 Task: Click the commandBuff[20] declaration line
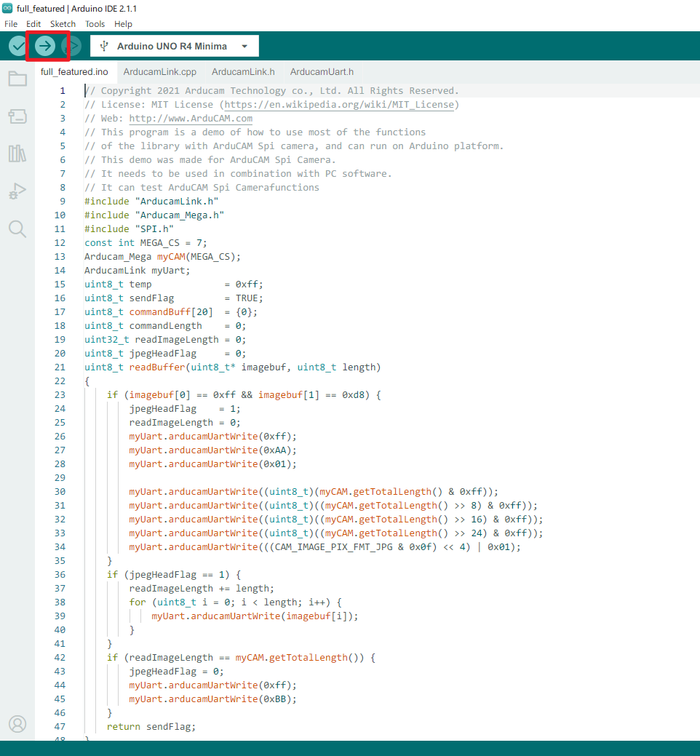tap(171, 312)
